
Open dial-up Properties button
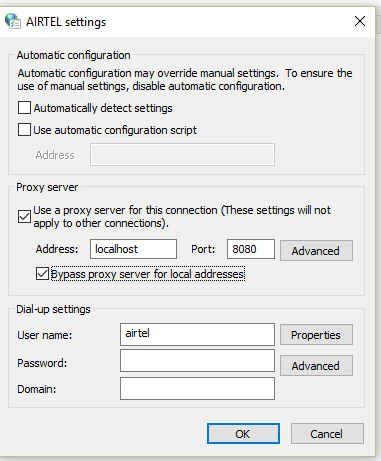point(316,334)
